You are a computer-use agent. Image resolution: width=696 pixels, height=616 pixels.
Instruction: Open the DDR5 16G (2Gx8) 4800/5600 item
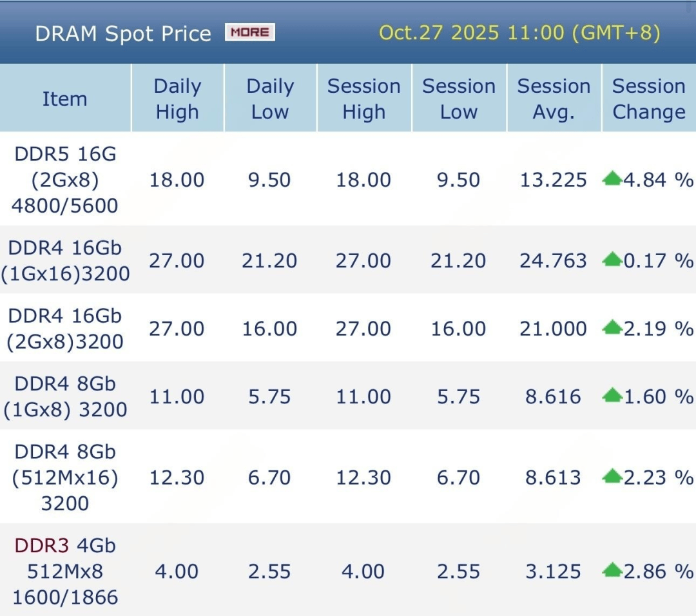(65, 180)
